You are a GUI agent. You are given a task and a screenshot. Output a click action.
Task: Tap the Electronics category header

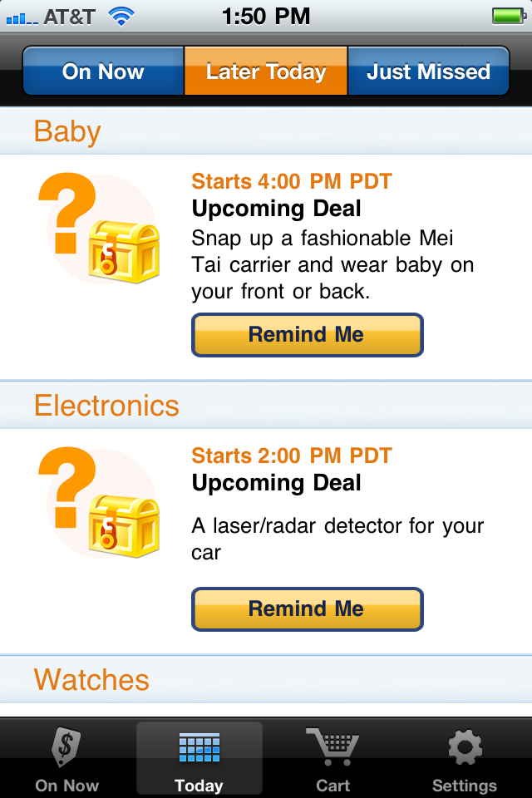266,405
